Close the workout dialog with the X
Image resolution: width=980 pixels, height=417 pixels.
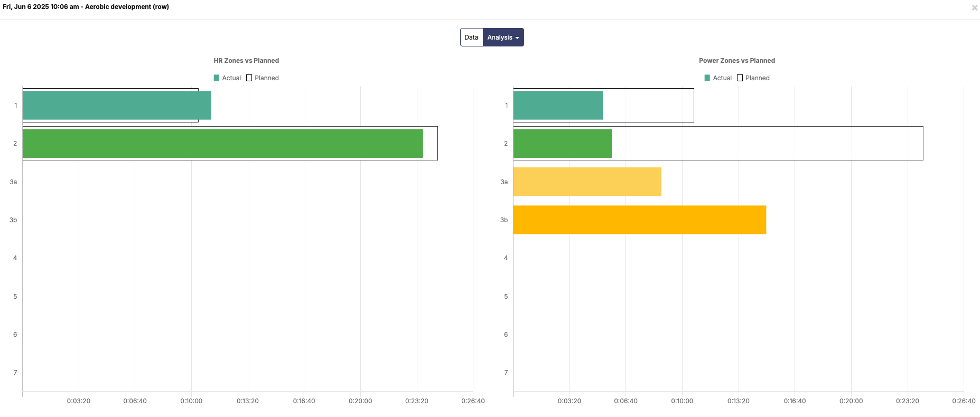pos(974,8)
